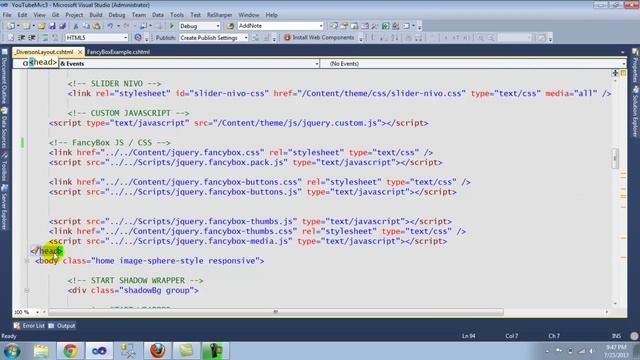
Task: Open the Edit menu
Action: pos(22,15)
